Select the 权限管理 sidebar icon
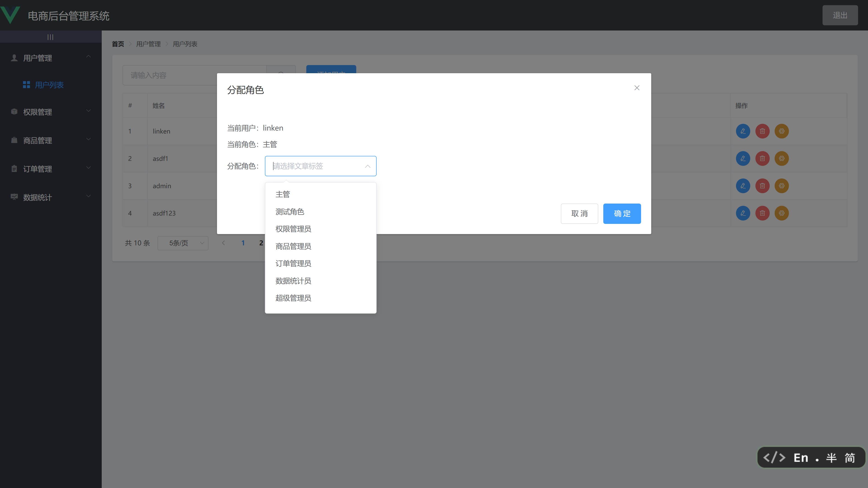 (x=14, y=111)
